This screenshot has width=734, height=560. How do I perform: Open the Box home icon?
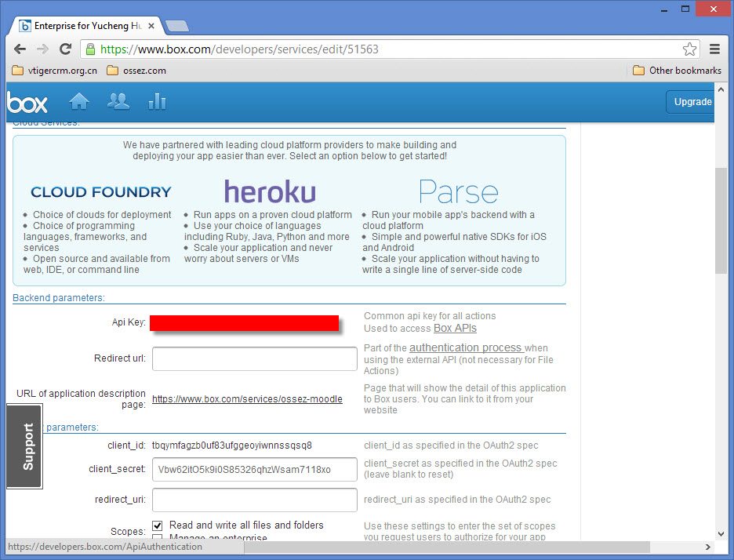pyautogui.click(x=79, y=101)
